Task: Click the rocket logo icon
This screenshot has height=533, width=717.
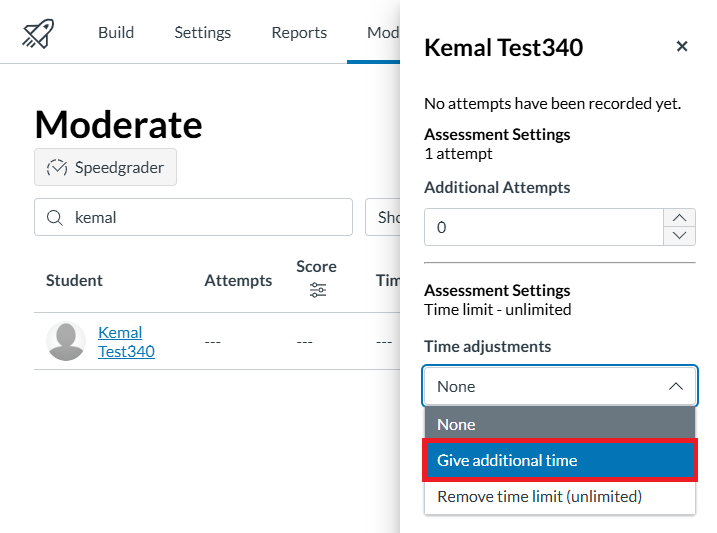Action: click(x=38, y=33)
